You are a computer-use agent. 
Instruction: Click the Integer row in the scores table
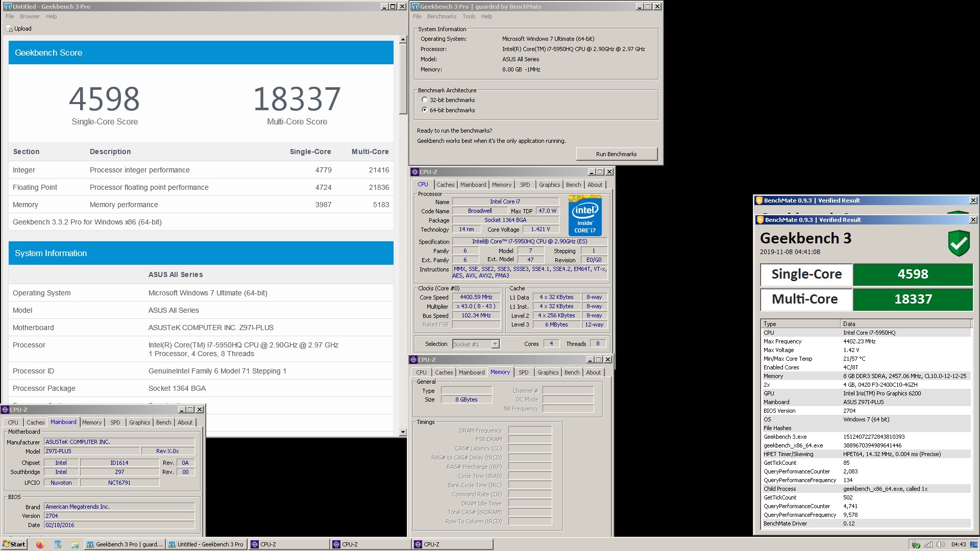pos(201,170)
